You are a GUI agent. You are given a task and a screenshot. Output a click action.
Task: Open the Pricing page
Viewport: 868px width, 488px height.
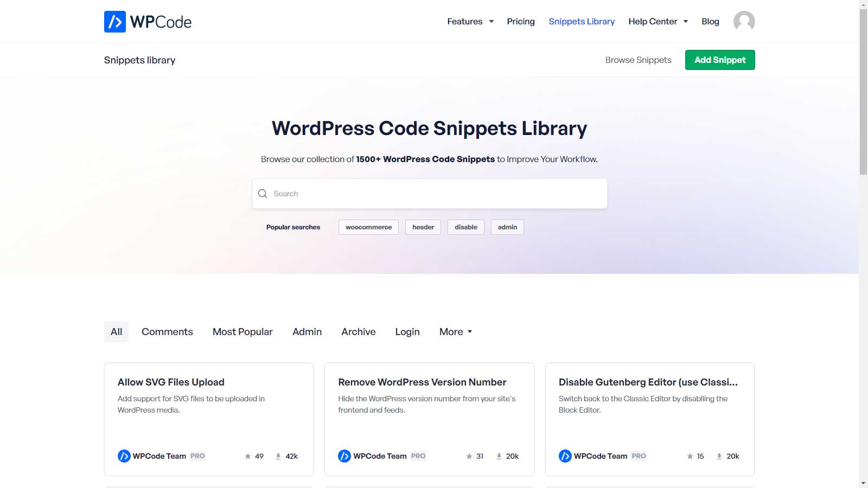521,22
